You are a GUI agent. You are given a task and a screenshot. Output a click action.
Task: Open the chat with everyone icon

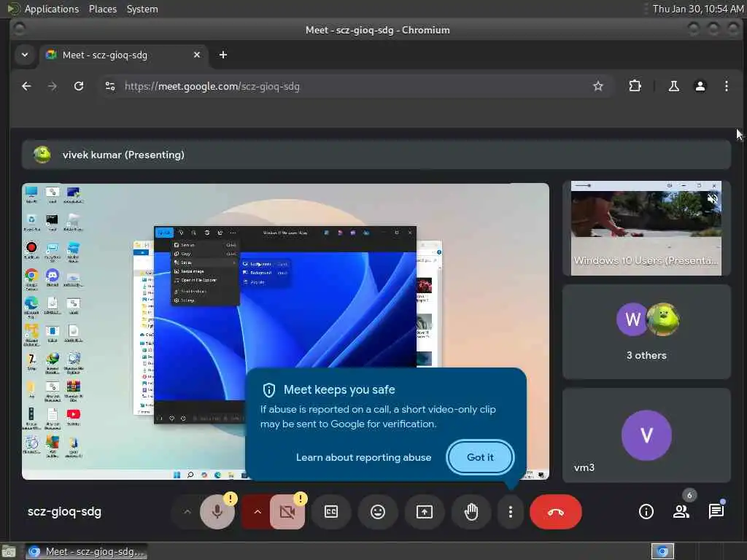pyautogui.click(x=716, y=512)
